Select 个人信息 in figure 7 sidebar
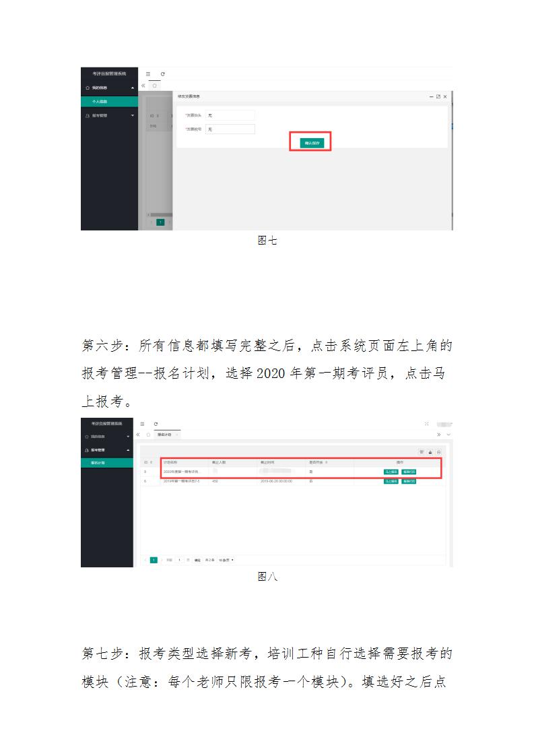The width and height of the screenshot is (534, 756). pos(109,102)
